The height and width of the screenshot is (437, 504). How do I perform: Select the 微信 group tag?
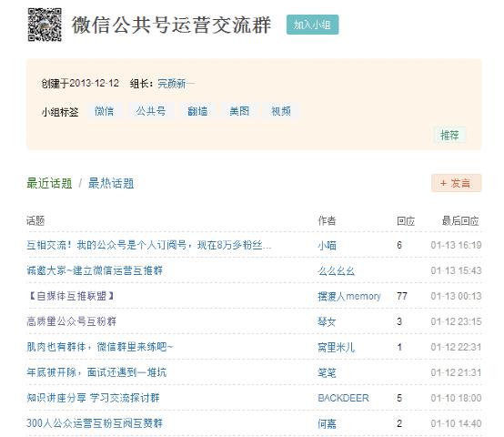[104, 111]
